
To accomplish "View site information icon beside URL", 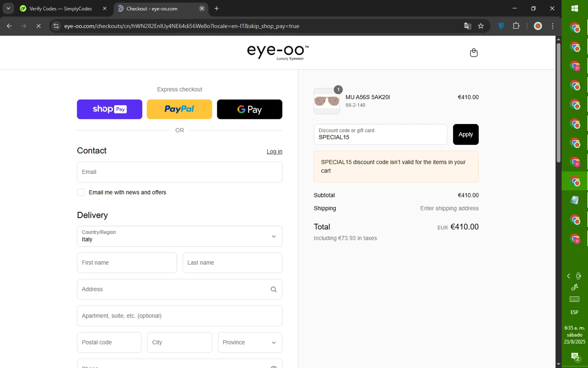I will point(56,26).
